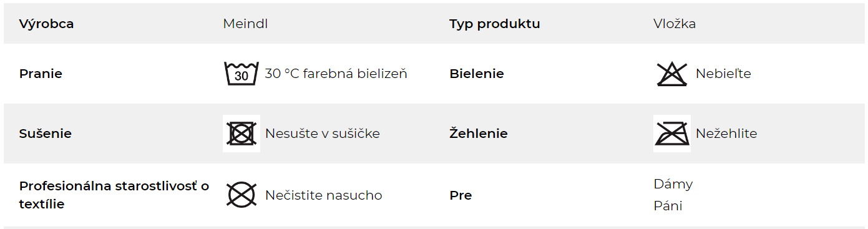The image size is (868, 229).
Task: Click the Nečistite nasucho text
Action: [324, 195]
